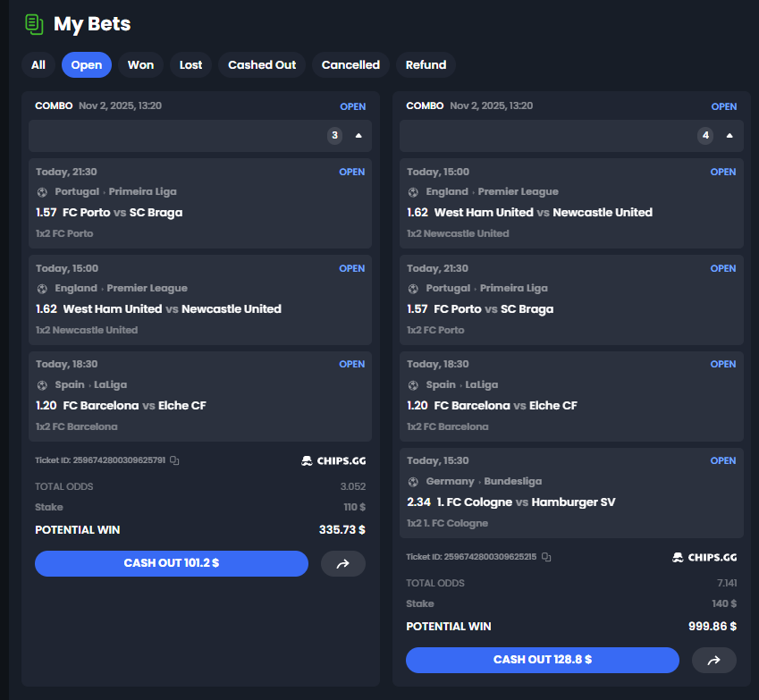This screenshot has width=759, height=700.
Task: Click soccer ball icon for Germany Bundesliga
Action: 413,482
